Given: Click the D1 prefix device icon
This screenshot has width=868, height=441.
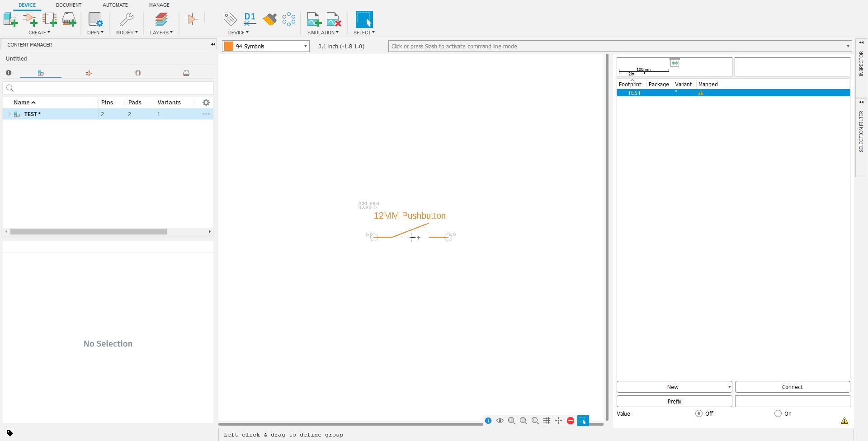Looking at the screenshot, I should [250, 19].
